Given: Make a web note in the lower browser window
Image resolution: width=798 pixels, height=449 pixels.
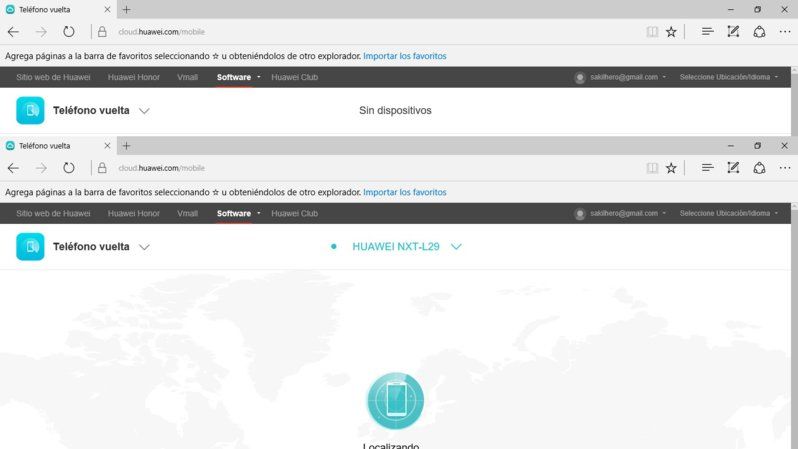Looking at the screenshot, I should (x=733, y=167).
